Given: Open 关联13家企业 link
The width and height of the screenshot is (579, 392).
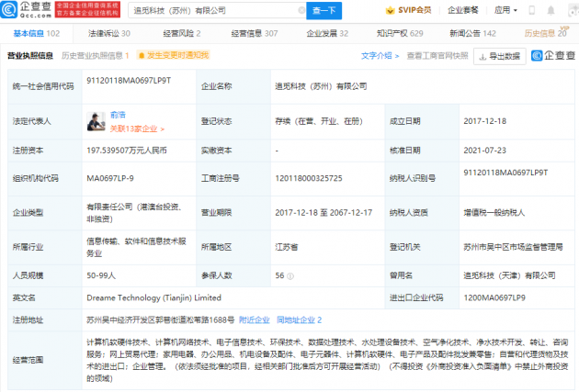Looking at the screenshot, I should (137, 129).
